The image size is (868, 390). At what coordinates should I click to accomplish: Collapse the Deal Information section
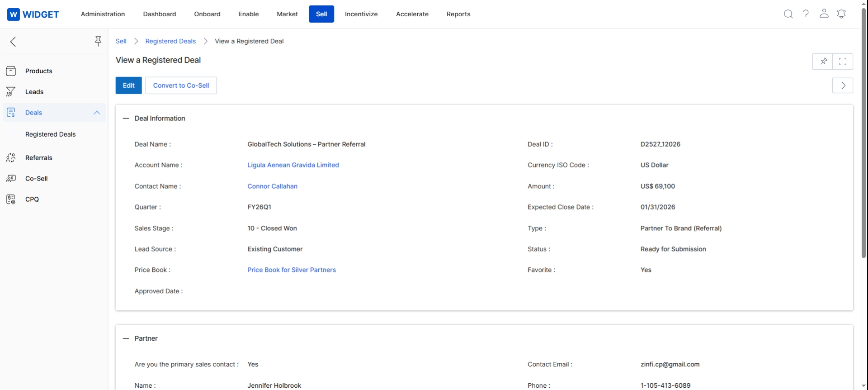[126, 119]
